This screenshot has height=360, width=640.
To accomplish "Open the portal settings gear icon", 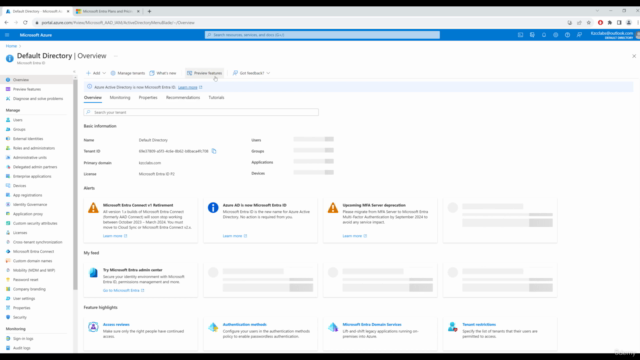I will point(556,35).
